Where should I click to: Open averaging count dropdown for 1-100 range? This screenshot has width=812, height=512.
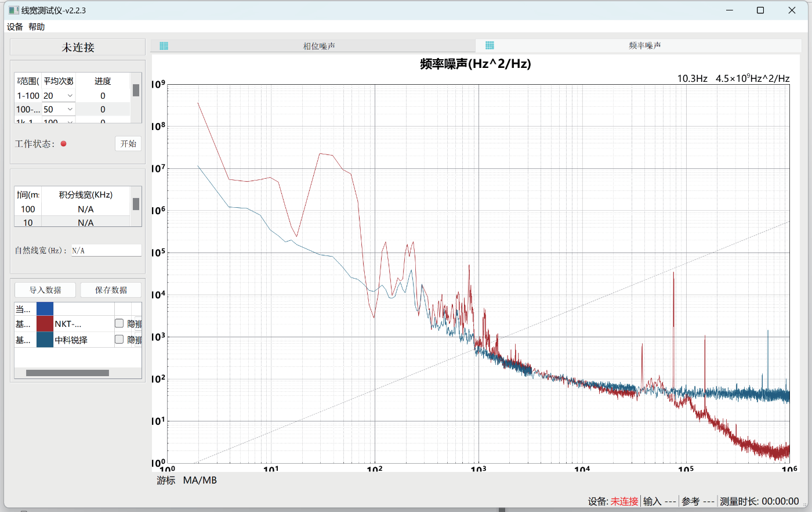(x=70, y=96)
